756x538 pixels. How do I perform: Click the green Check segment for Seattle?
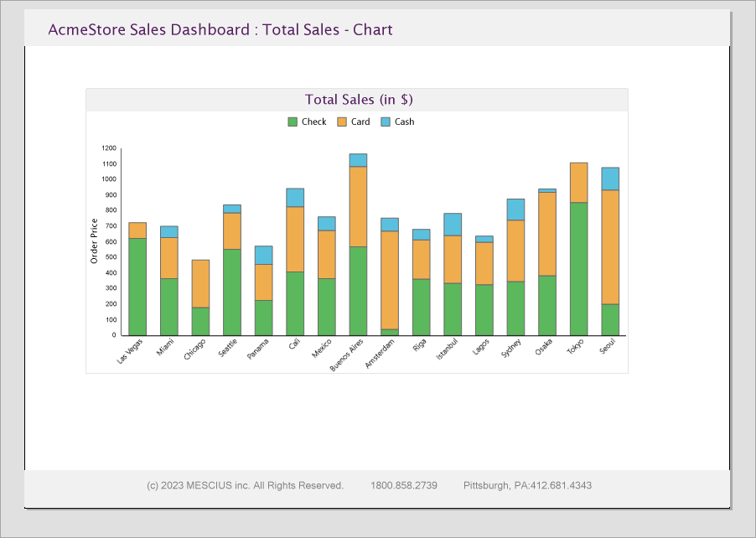232,292
